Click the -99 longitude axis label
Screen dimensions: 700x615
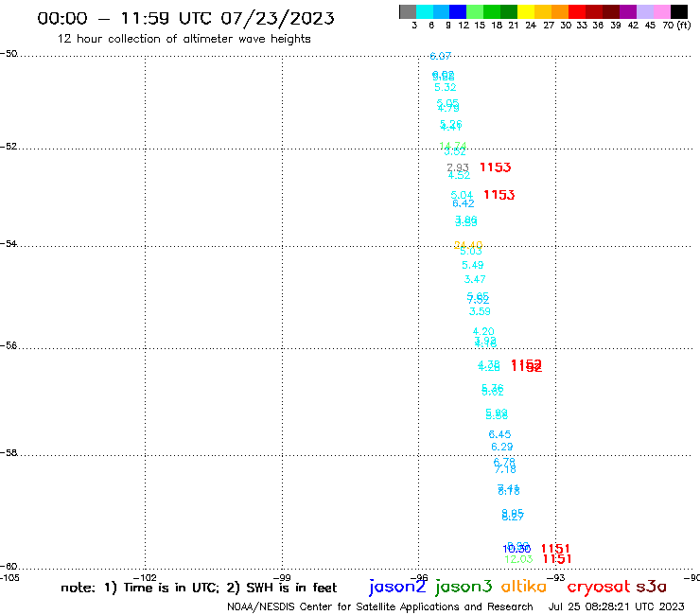pos(282,577)
